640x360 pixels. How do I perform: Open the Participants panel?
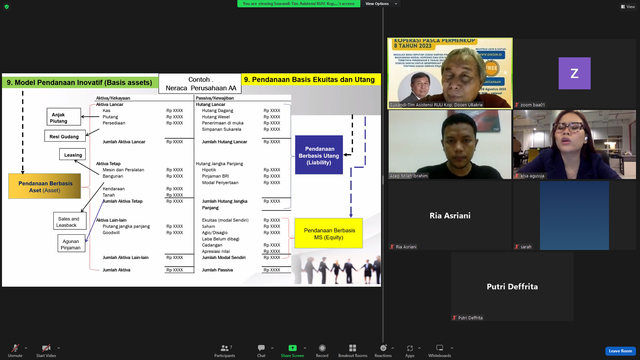(x=224, y=350)
